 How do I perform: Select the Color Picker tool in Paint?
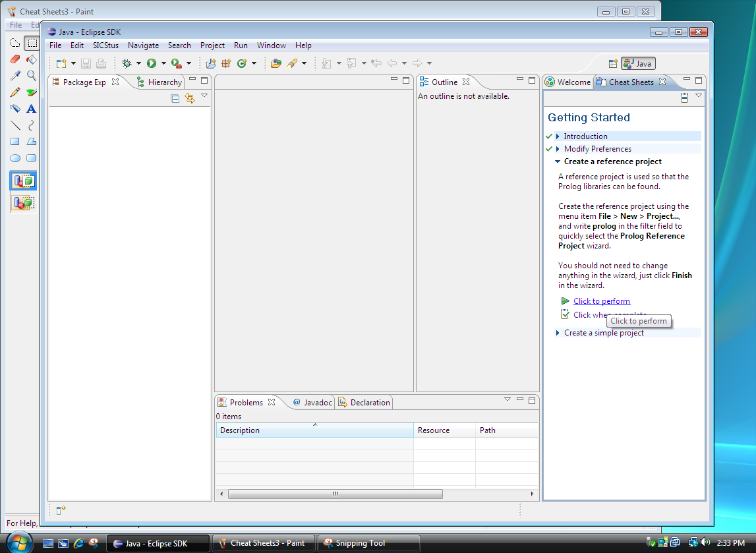point(15,76)
